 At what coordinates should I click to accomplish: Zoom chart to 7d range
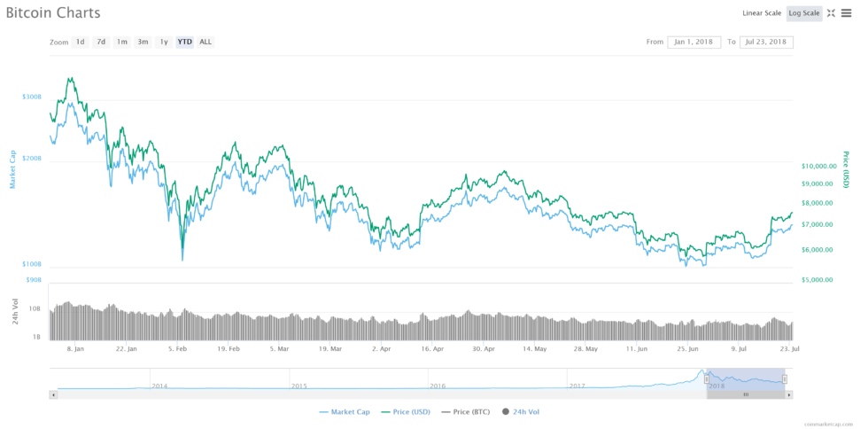click(101, 42)
